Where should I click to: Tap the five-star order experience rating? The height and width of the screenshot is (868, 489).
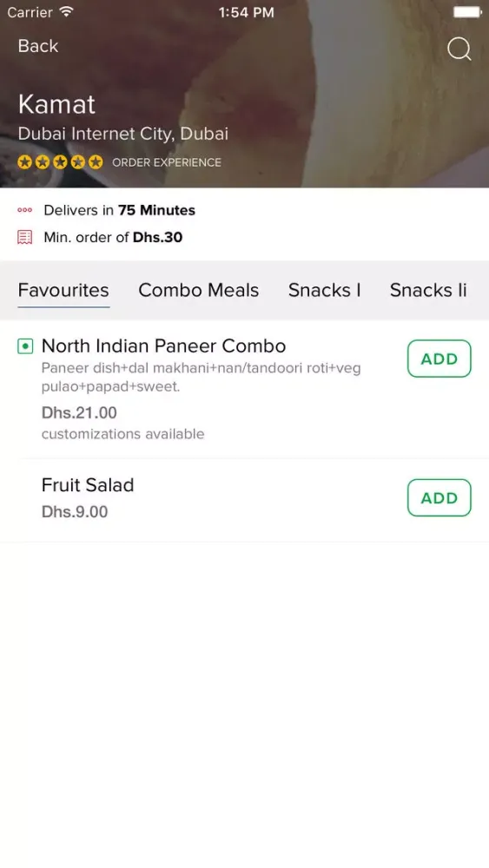[60, 162]
